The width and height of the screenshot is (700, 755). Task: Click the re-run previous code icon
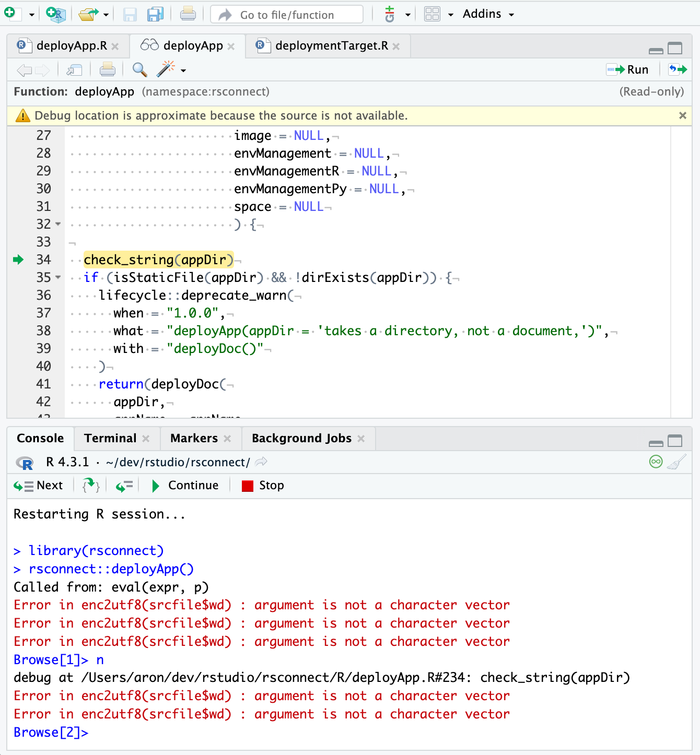[678, 69]
